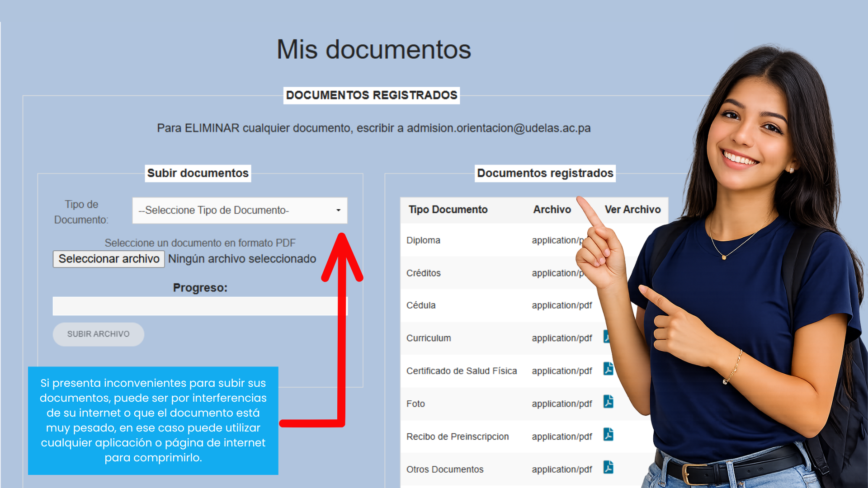This screenshot has height=488, width=868.
Task: Click the Seleccionar archivo button
Action: [x=109, y=259]
